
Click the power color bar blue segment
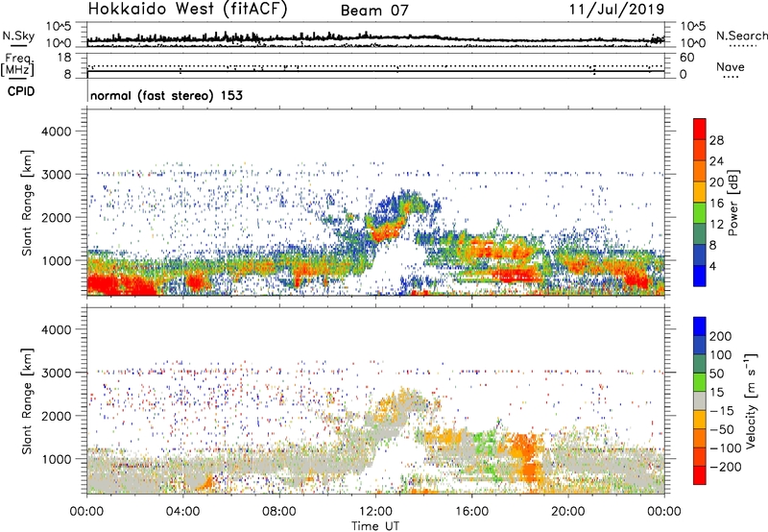pyautogui.click(x=700, y=276)
